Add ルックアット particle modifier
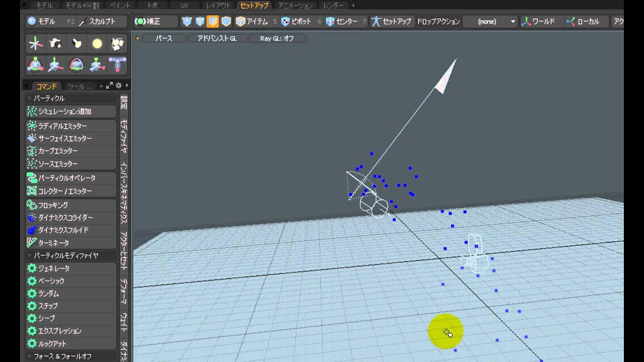The height and width of the screenshot is (362, 644). (71, 344)
